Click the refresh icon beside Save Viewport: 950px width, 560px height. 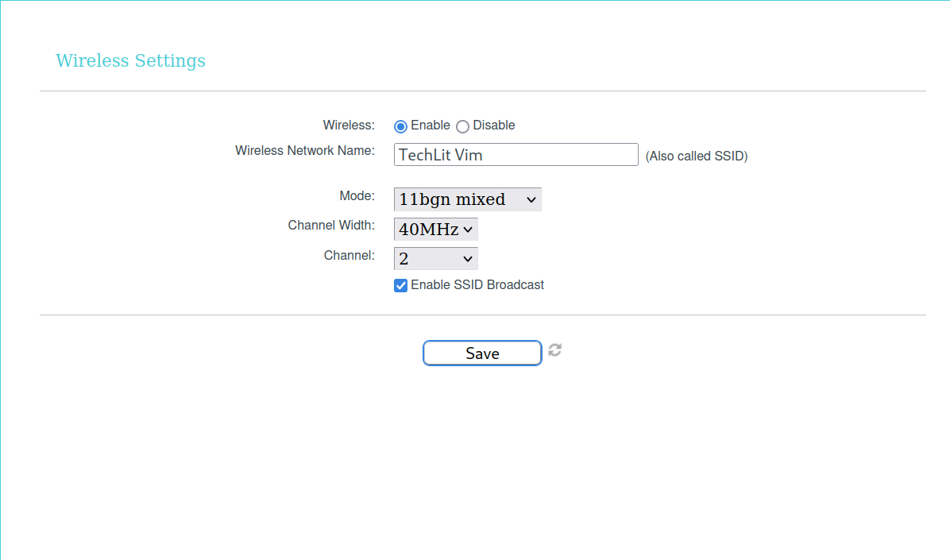coord(554,350)
